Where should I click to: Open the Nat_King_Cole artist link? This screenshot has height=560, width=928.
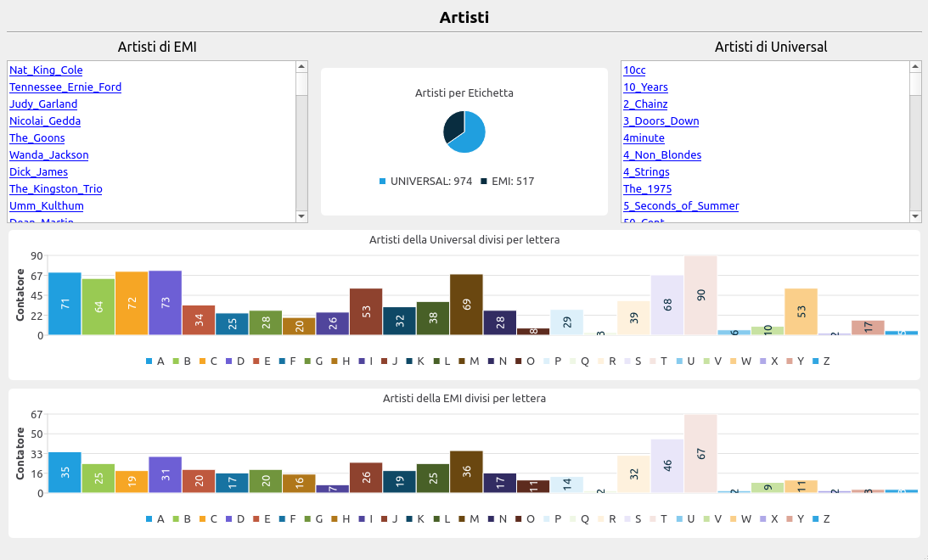46,70
